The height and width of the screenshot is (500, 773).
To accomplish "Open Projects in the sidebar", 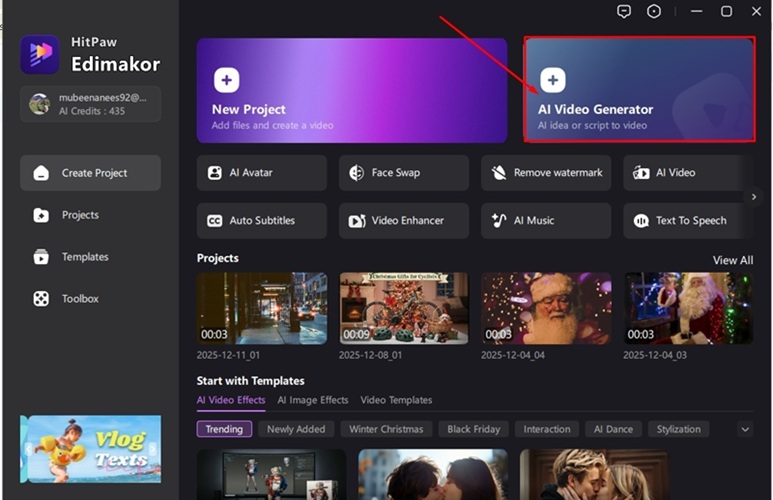I will 80,215.
